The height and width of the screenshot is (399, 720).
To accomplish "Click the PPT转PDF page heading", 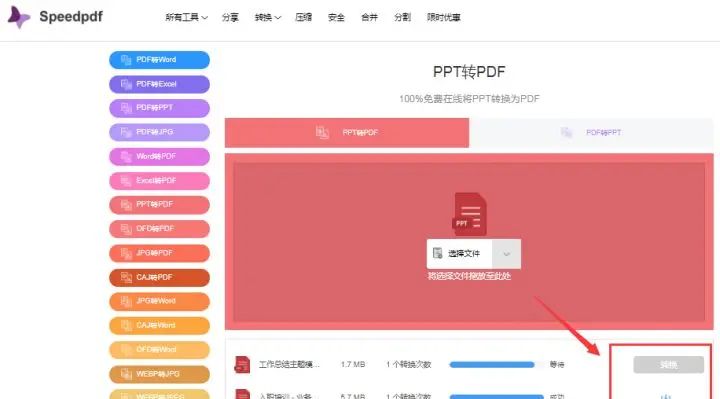I will coord(469,72).
